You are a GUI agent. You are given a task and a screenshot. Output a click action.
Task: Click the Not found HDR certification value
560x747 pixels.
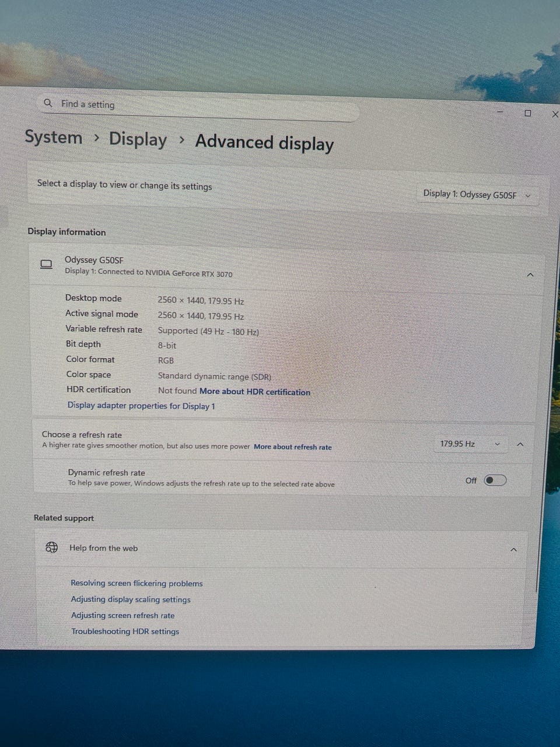pyautogui.click(x=177, y=391)
